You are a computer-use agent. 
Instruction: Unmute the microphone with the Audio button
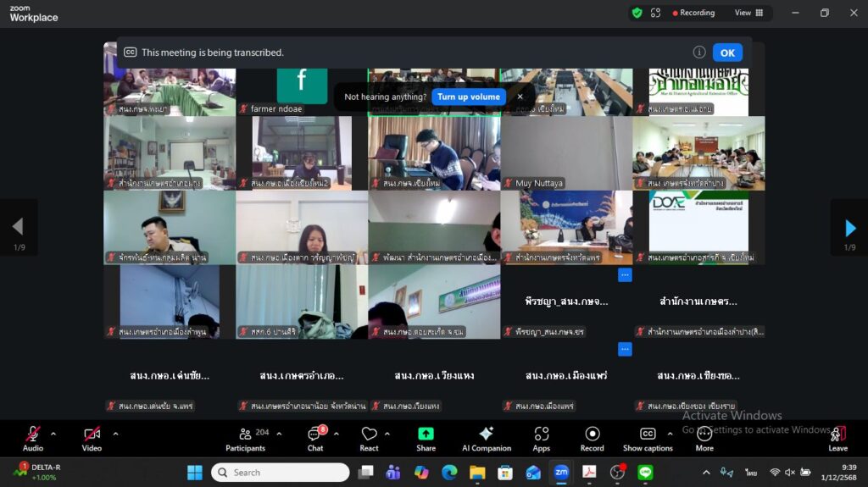coord(32,437)
